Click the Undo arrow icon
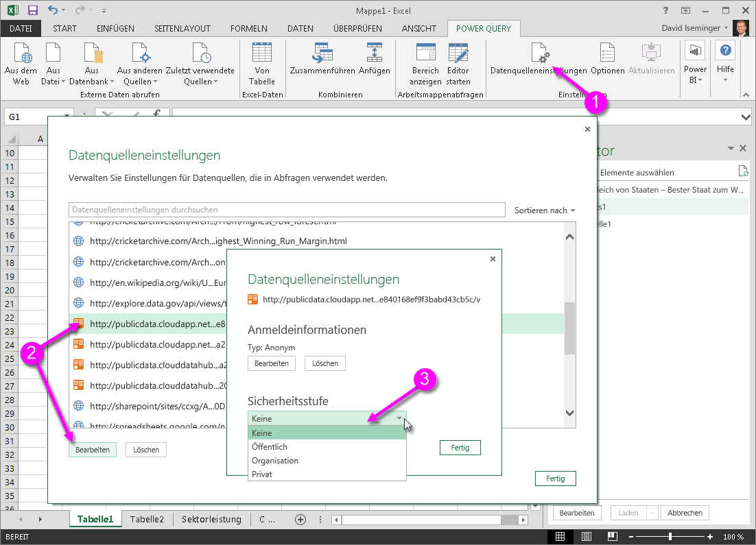This screenshot has height=545, width=756. click(53, 10)
